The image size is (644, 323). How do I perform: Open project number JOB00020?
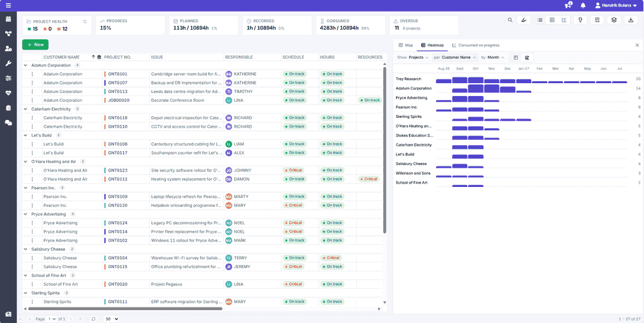(x=118, y=101)
